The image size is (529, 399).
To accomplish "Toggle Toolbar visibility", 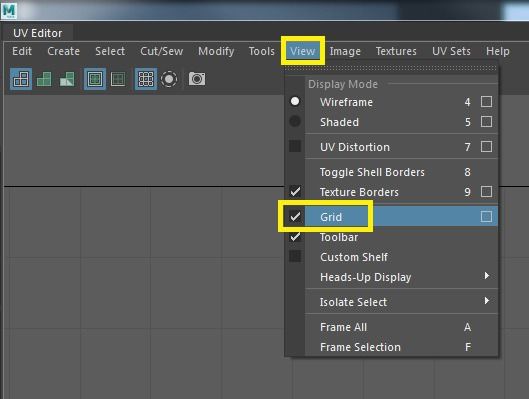I will [x=391, y=237].
